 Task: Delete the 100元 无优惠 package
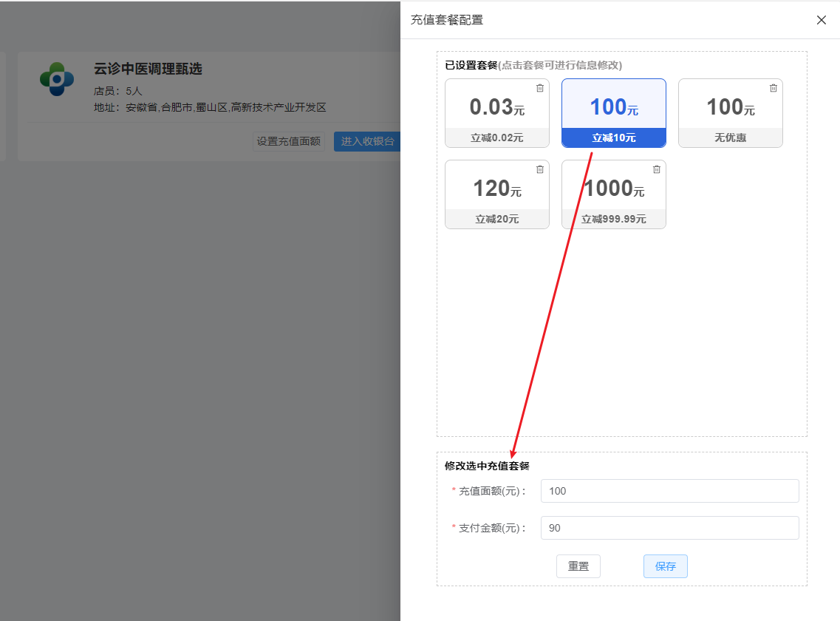coord(773,88)
